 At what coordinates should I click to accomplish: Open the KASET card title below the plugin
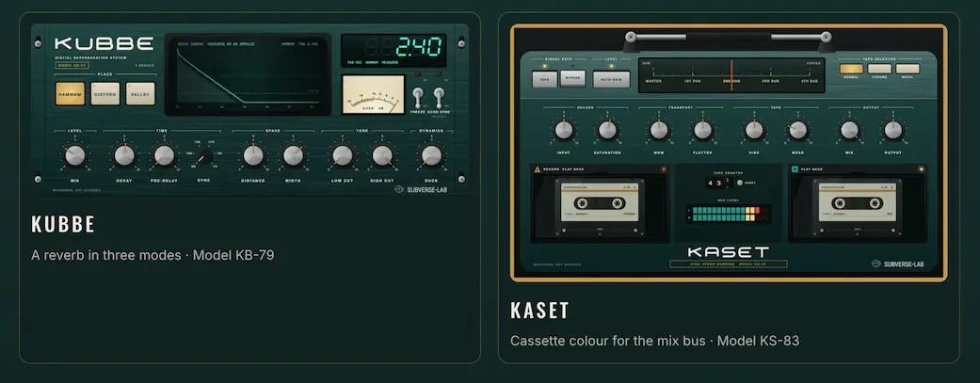540,311
